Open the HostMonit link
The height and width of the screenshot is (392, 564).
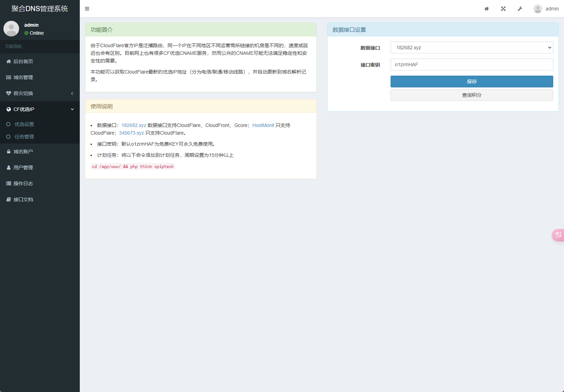coord(263,125)
